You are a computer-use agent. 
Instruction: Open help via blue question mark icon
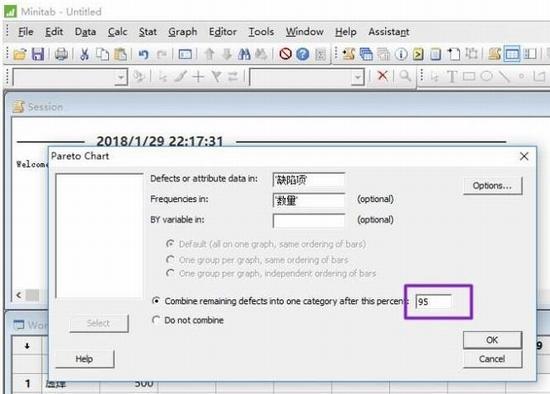pos(302,54)
